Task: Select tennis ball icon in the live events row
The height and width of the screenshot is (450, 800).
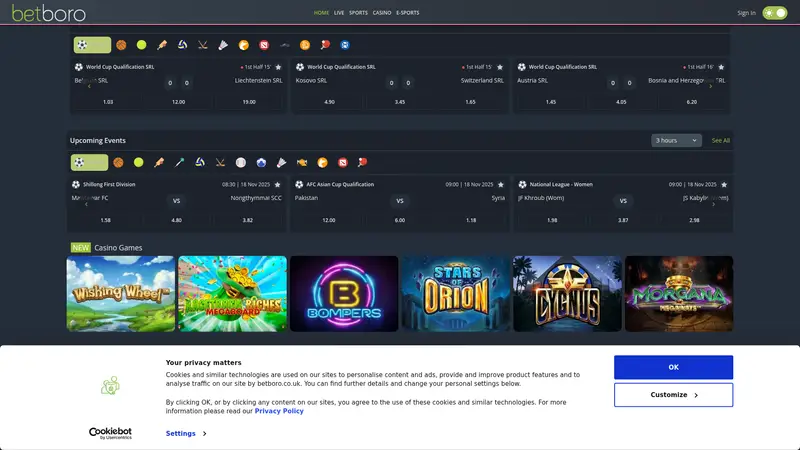Action: (142, 45)
